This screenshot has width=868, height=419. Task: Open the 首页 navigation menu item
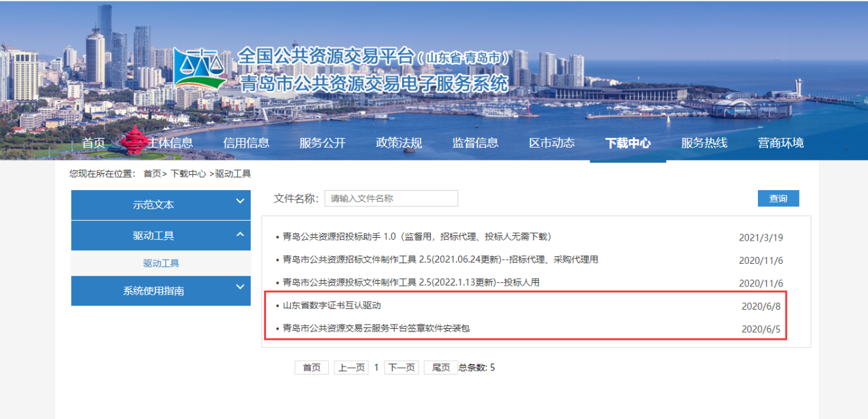[94, 143]
